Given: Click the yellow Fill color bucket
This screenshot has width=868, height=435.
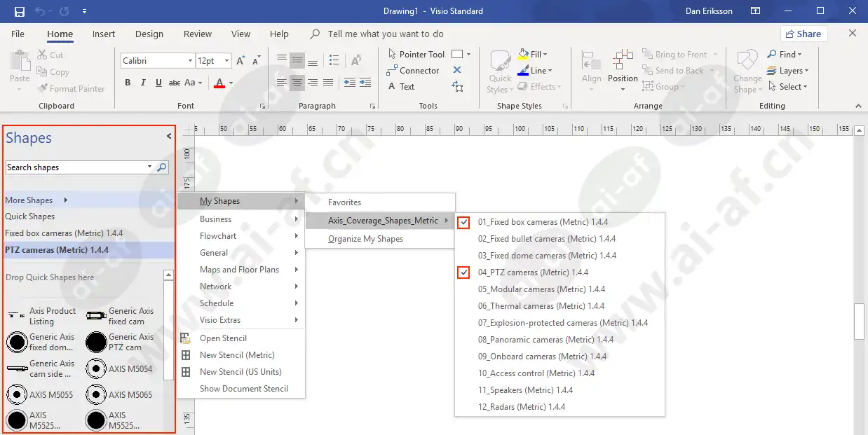Looking at the screenshot, I should click(x=523, y=54).
